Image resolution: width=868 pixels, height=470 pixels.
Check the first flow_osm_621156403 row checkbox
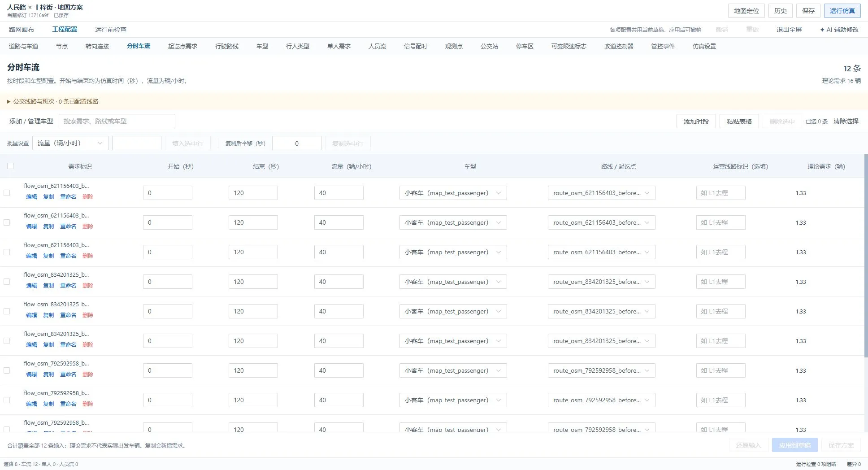point(7,193)
